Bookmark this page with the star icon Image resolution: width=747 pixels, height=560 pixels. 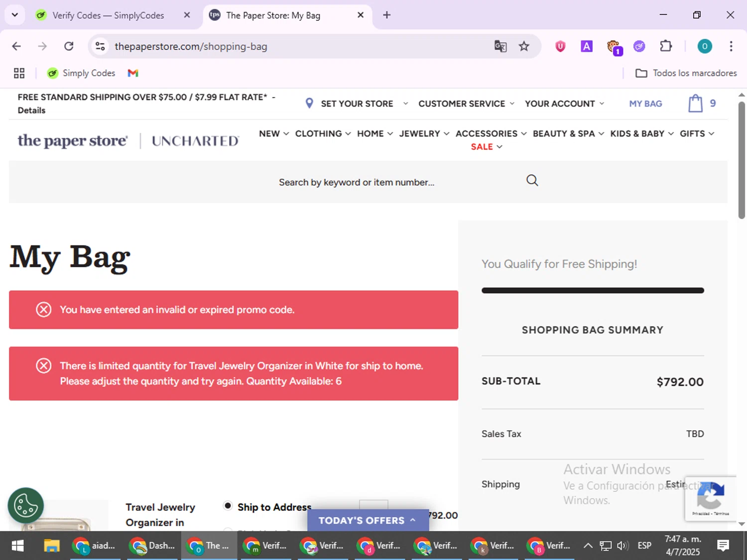pyautogui.click(x=524, y=46)
